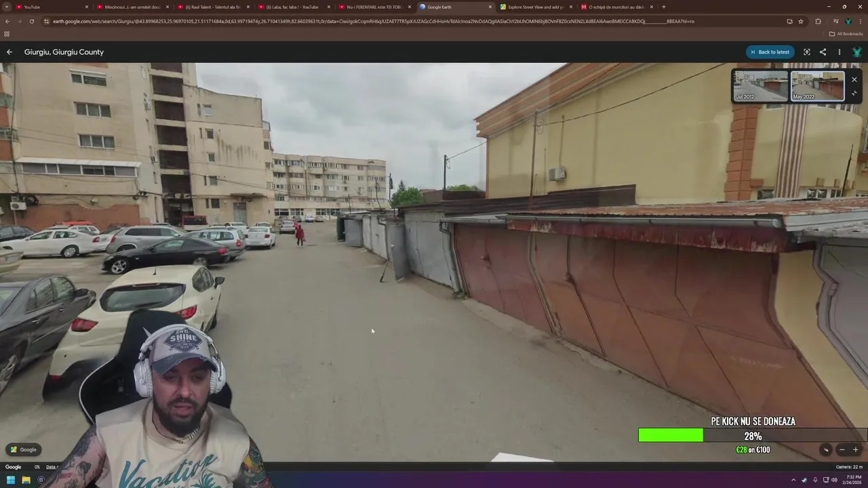Open a new browser tab
The height and width of the screenshot is (488, 868).
pyautogui.click(x=663, y=7)
